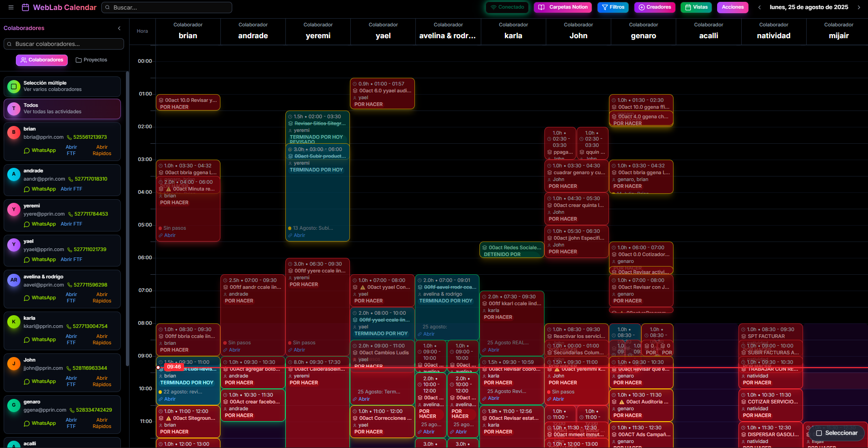Open the Creadores dropdown

tap(655, 7)
